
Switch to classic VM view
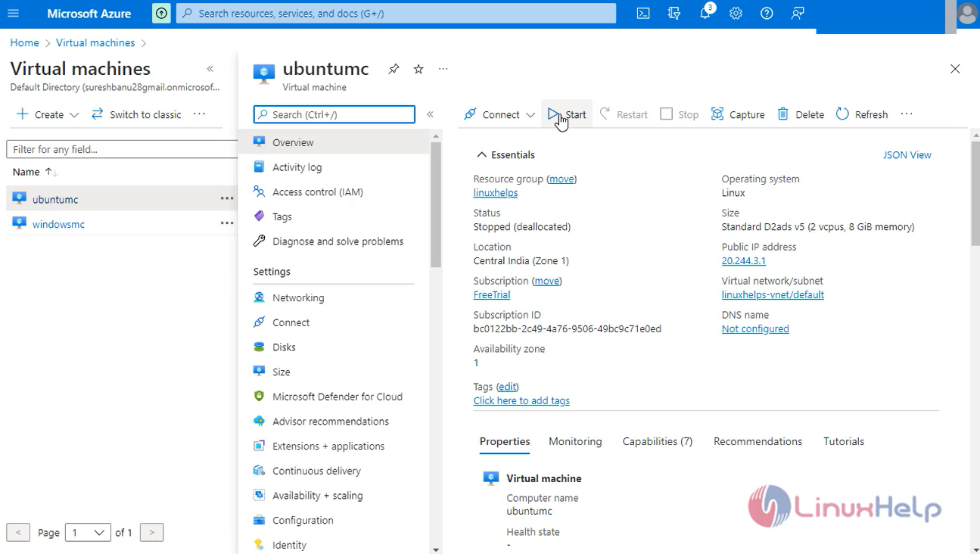[136, 114]
